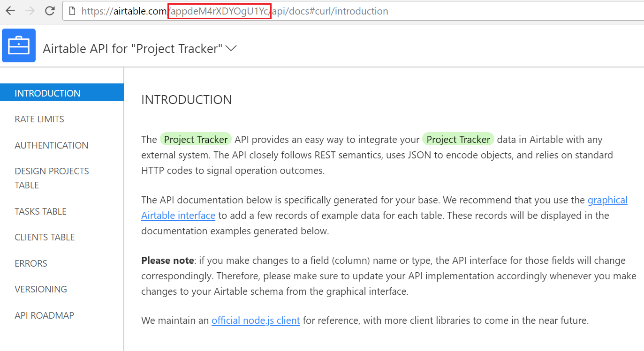Follow the graphical Airtable interface link

click(x=607, y=200)
